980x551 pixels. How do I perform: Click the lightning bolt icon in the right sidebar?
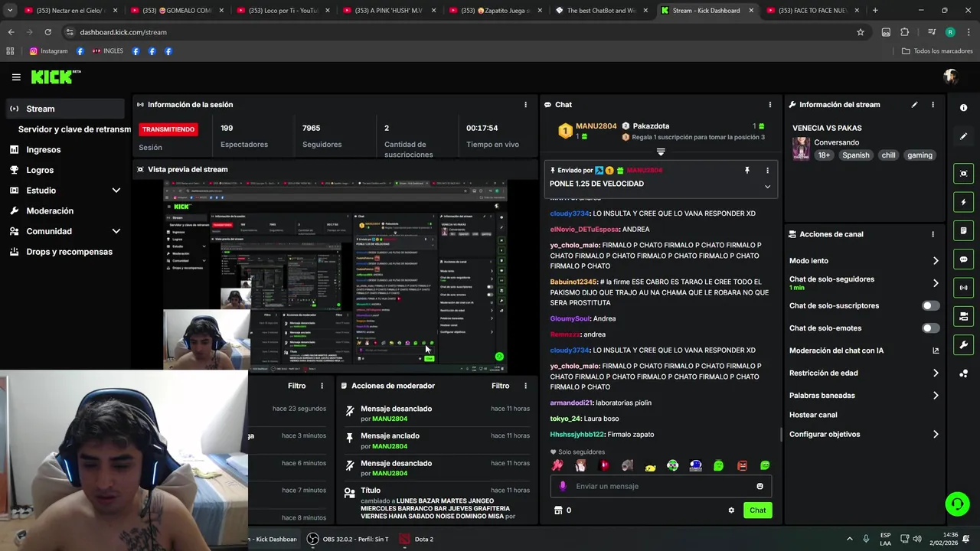[x=964, y=202]
